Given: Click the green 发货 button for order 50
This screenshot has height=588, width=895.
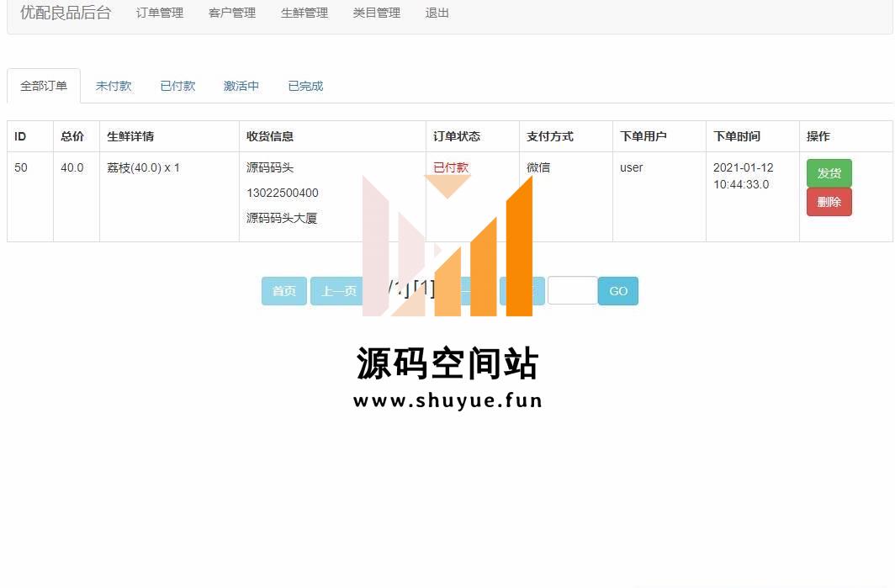Looking at the screenshot, I should tap(829, 173).
